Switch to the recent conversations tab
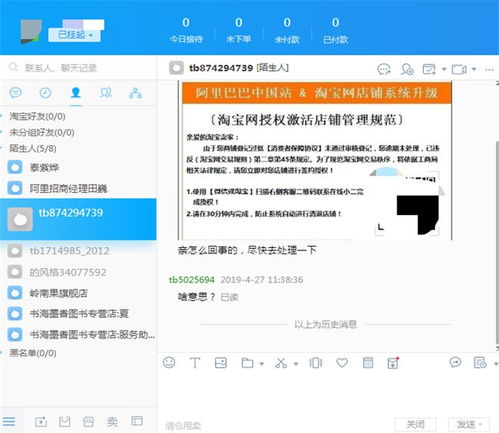 point(16,92)
